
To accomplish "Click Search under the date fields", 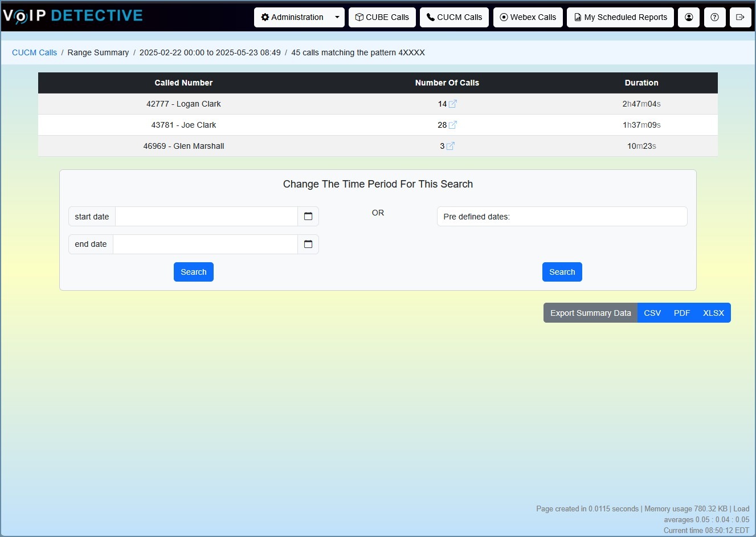I will [x=194, y=272].
